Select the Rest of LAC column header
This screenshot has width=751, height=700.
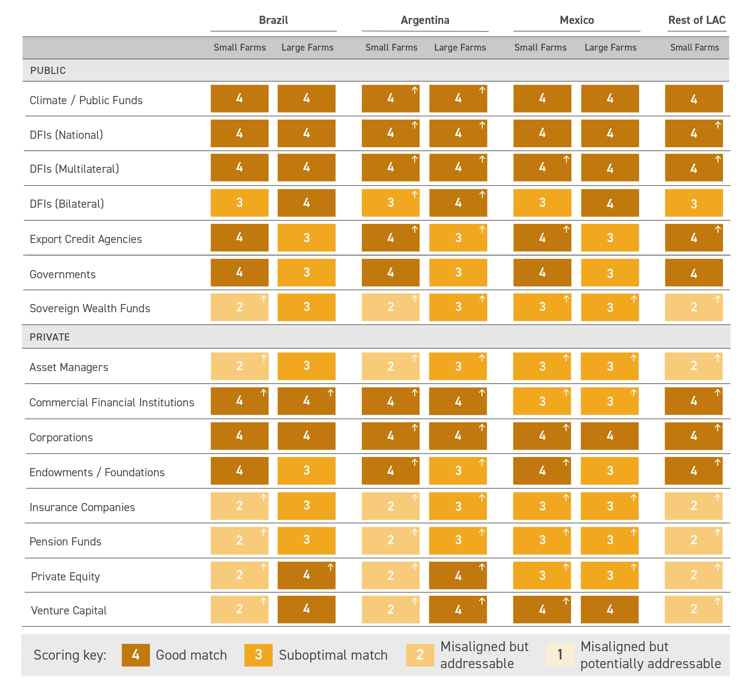pyautogui.click(x=696, y=20)
